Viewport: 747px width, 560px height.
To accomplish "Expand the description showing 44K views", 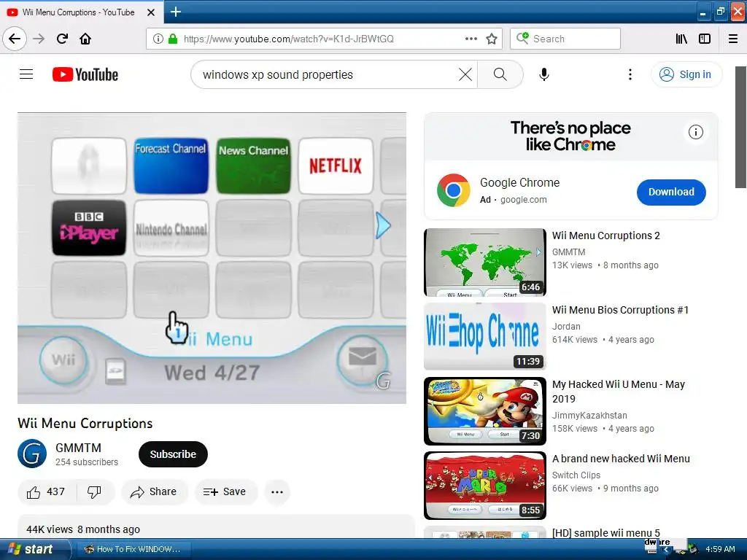I will [x=216, y=526].
